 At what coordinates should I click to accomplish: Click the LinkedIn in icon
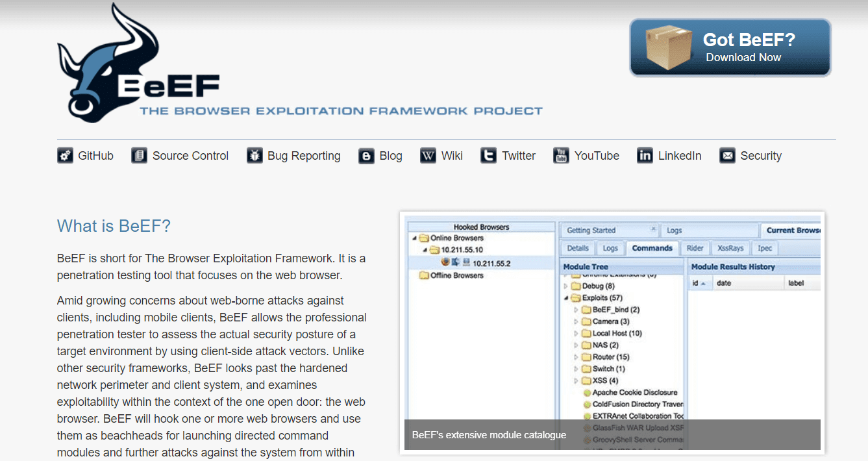645,156
